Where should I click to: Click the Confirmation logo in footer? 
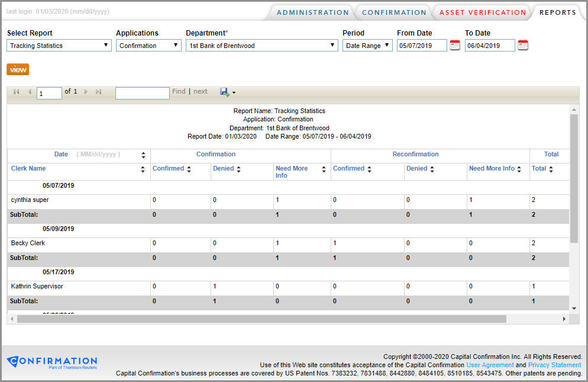(51, 362)
